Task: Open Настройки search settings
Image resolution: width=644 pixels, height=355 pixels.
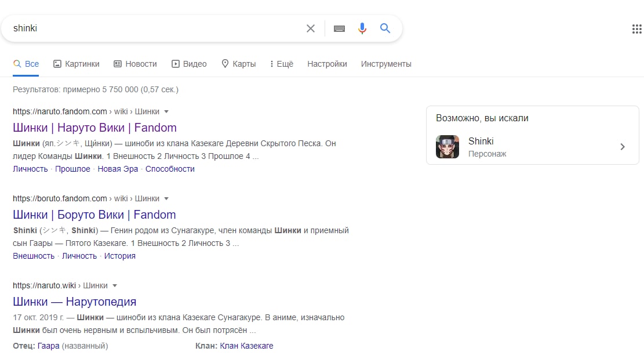Action: click(327, 64)
